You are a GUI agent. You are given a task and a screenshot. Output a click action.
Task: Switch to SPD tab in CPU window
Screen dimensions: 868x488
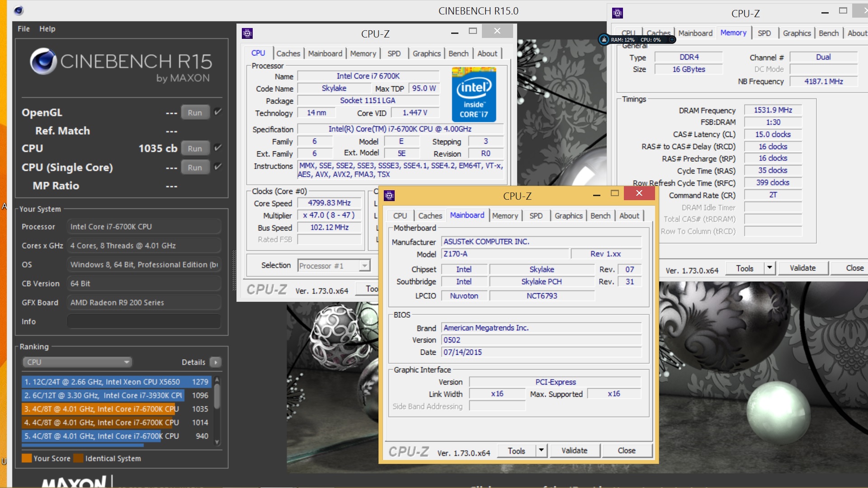[x=394, y=54]
